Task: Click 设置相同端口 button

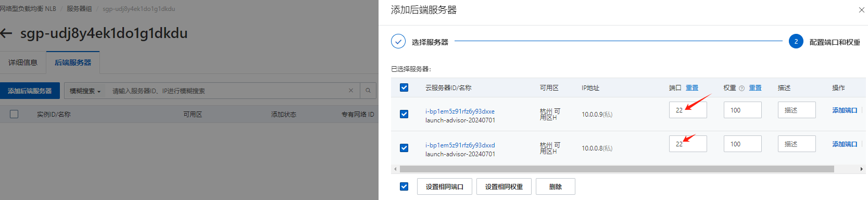Action: coord(445,186)
